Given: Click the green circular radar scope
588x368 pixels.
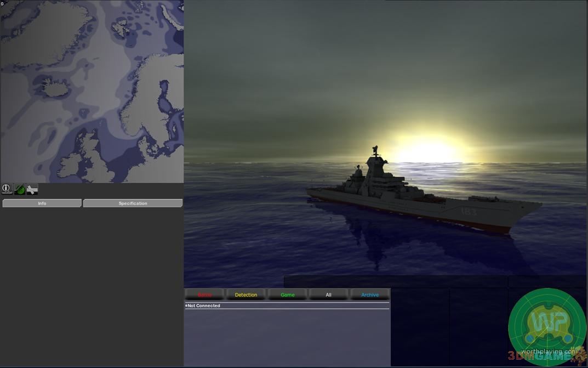Looking at the screenshot, I should click(546, 326).
